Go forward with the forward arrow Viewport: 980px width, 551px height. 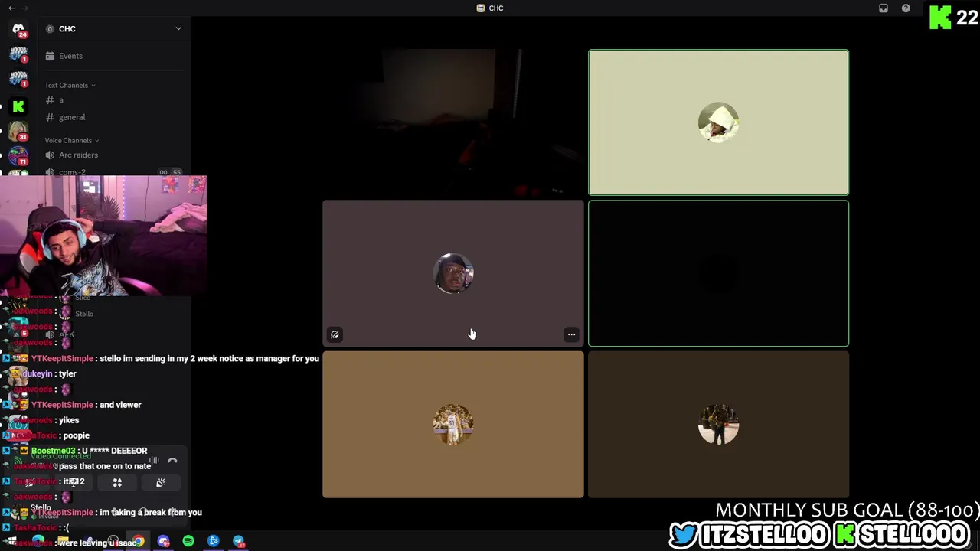[25, 8]
